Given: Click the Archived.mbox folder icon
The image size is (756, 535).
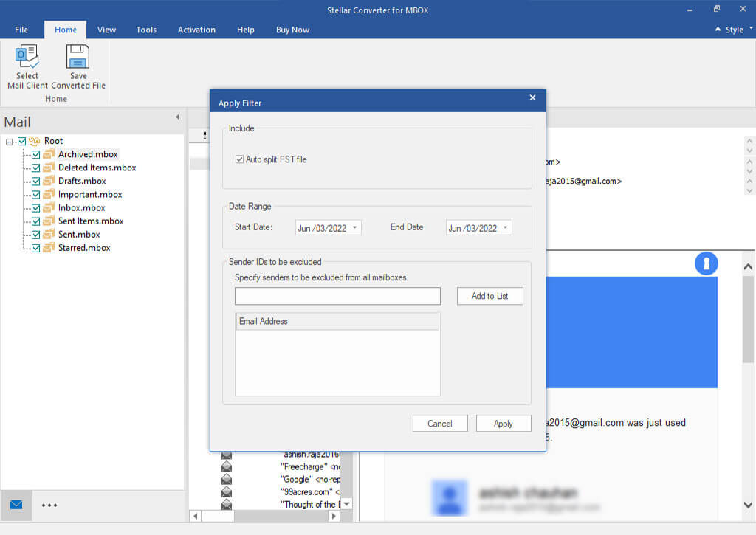Looking at the screenshot, I should [48, 154].
